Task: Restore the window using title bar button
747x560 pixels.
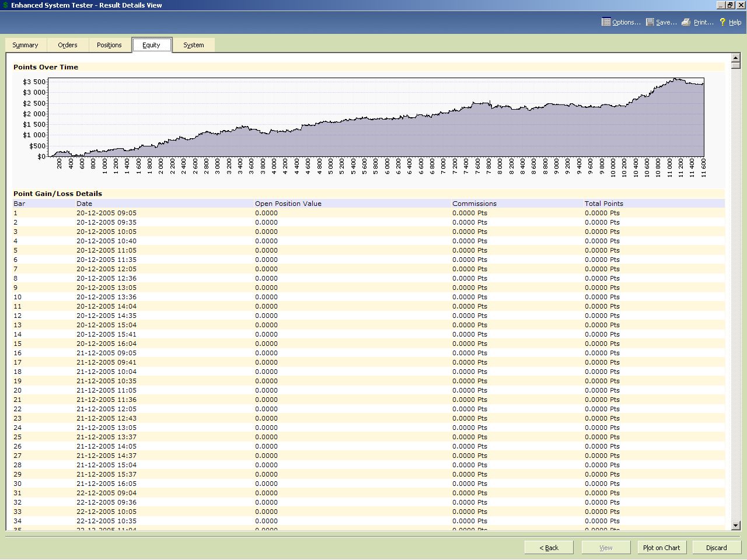Action: (729, 5)
